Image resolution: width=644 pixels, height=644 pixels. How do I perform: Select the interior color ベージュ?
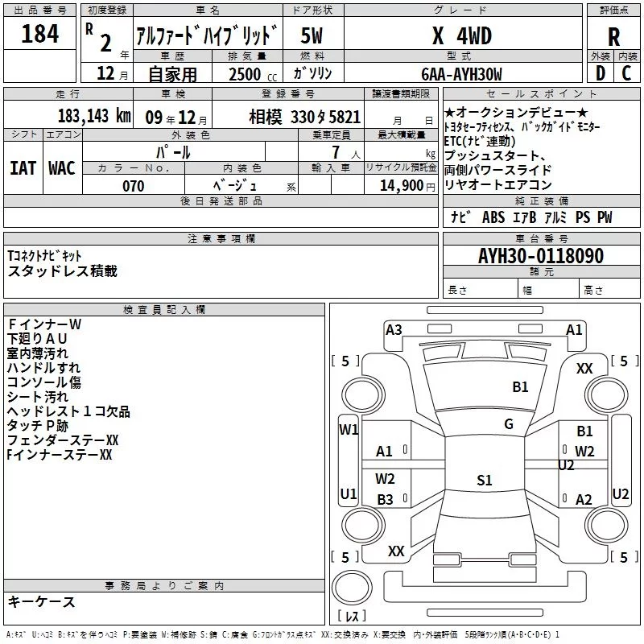tap(235, 186)
